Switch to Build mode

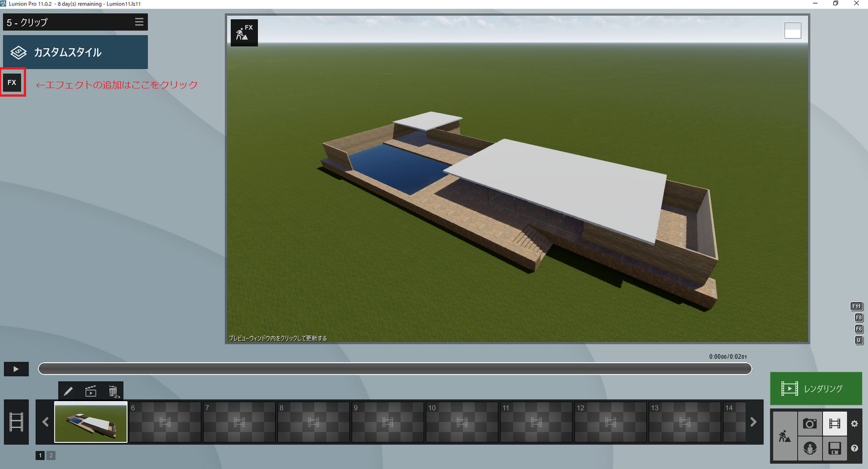785,436
